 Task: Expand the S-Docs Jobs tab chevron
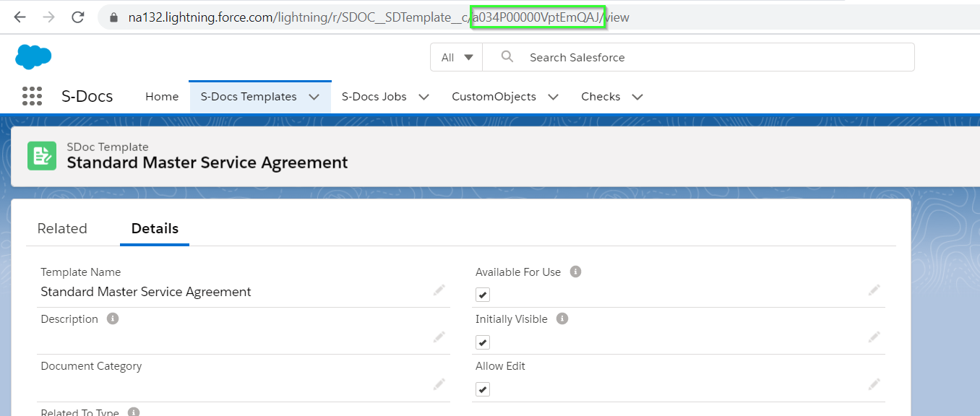(424, 97)
